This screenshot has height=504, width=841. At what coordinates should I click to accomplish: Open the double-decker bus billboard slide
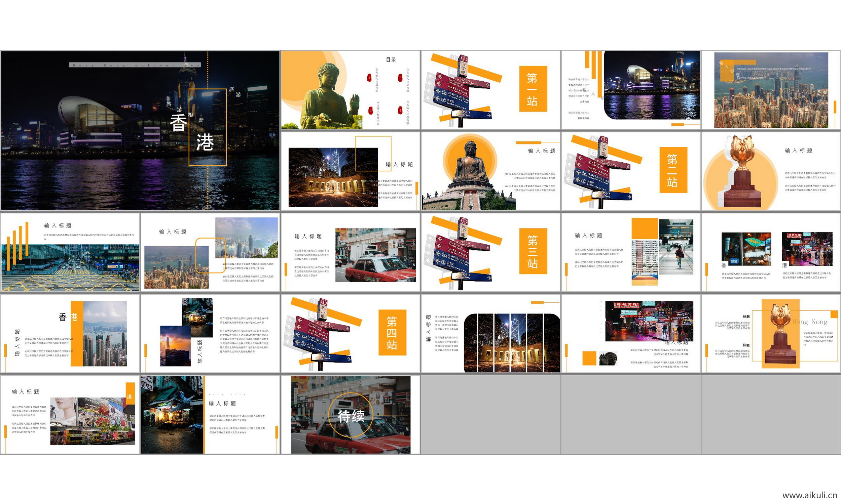pos(70,415)
